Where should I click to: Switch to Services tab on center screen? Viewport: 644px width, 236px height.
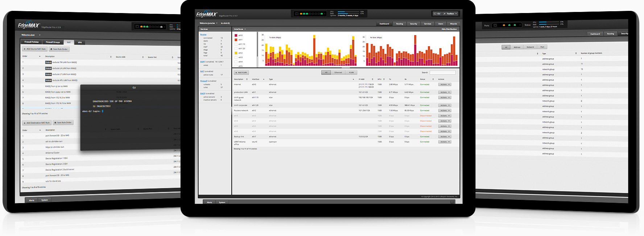coord(428,24)
